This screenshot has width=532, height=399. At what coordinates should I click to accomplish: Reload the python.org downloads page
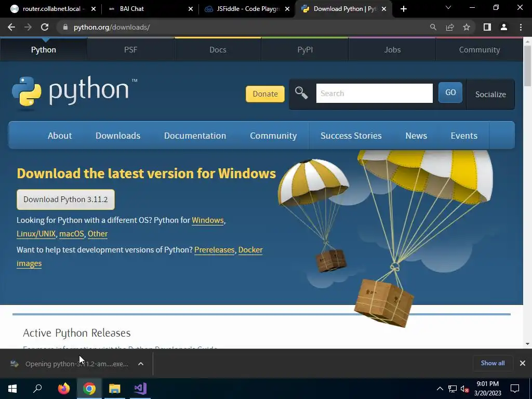tap(45, 27)
